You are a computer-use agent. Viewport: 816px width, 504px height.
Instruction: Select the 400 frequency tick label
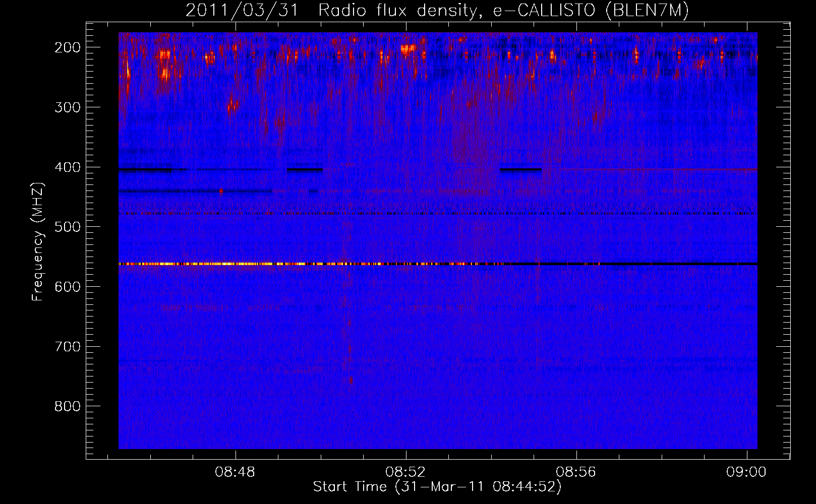[68, 167]
